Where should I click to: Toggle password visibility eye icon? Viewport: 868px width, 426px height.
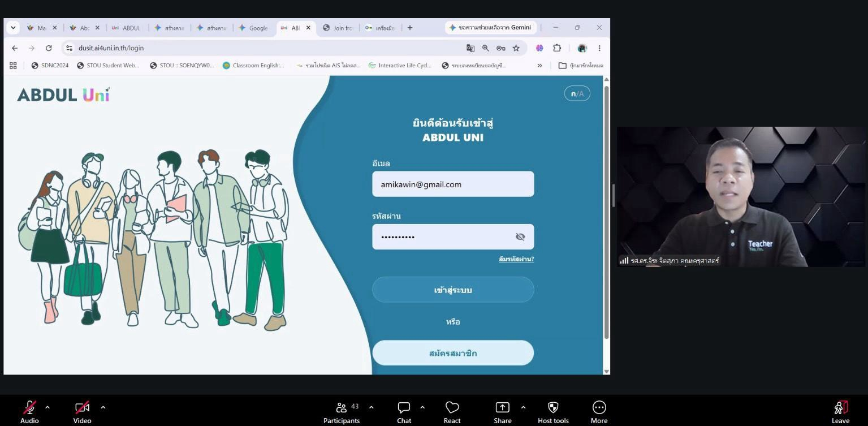(x=520, y=237)
